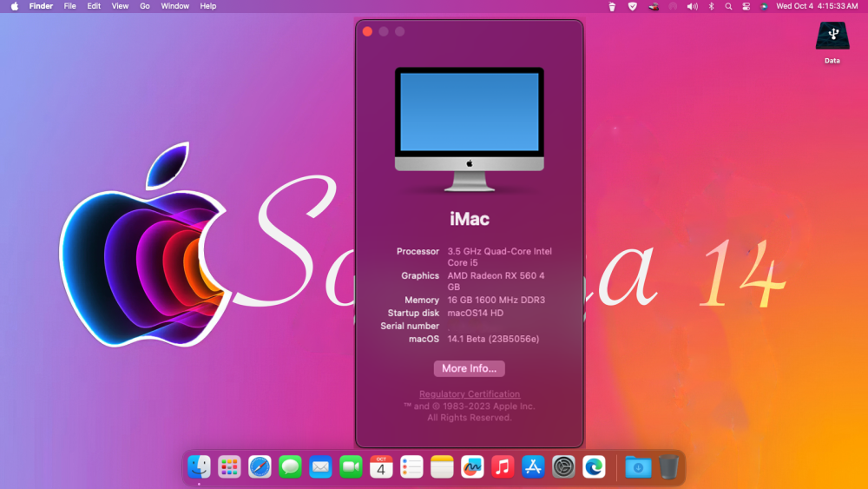This screenshot has height=489, width=868.
Task: Open Notes app in the dock
Action: 442,466
